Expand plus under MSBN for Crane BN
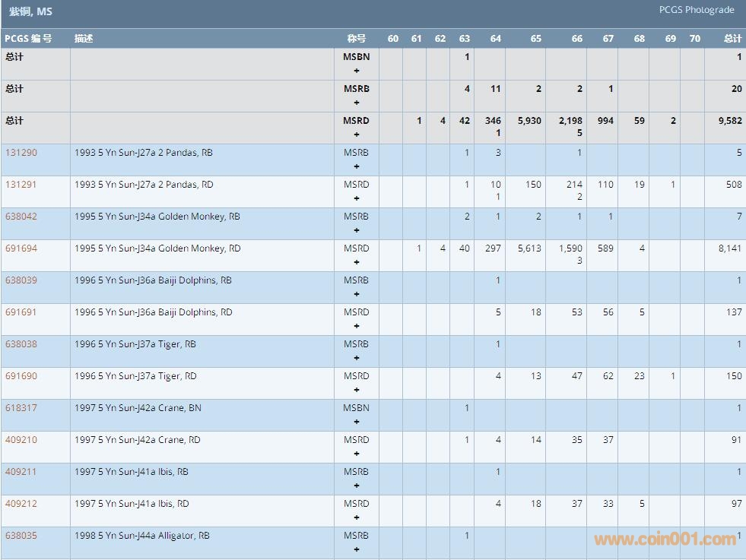 click(356, 422)
